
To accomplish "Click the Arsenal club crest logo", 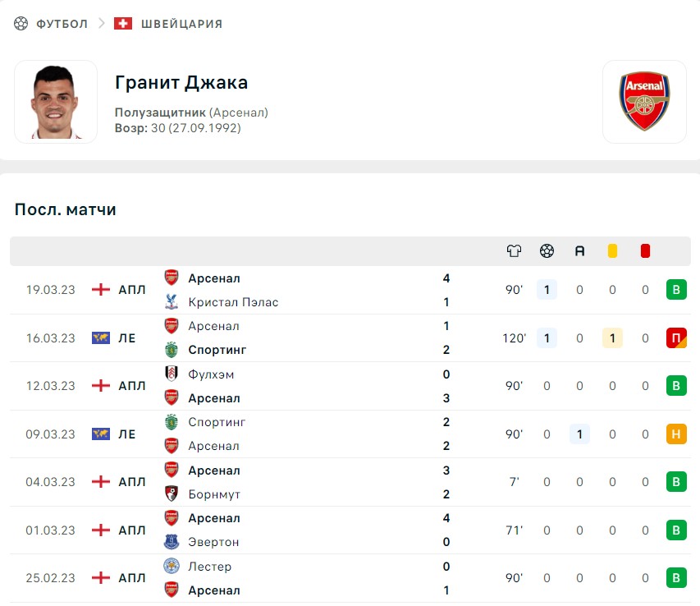I will [x=644, y=102].
